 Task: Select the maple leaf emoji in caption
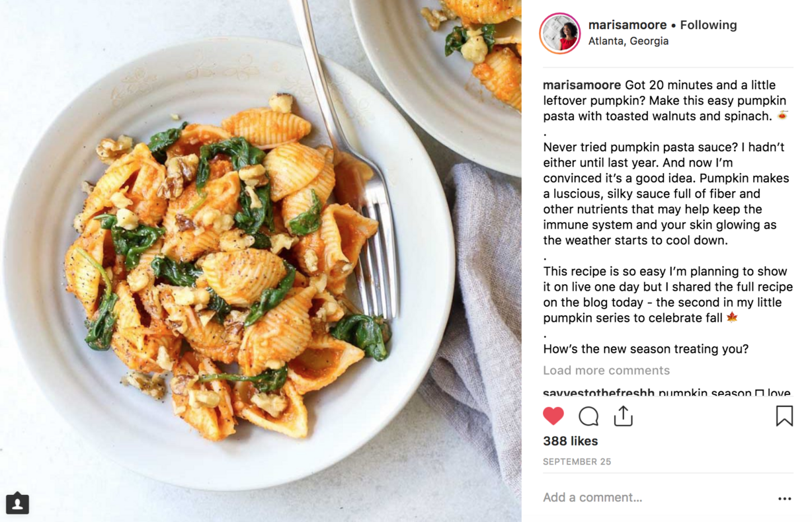click(732, 317)
